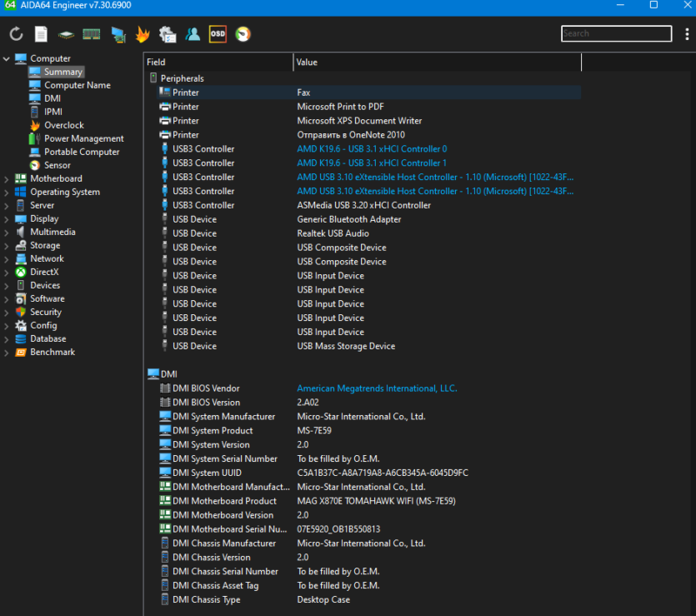Expand the Server tree node

(x=6, y=206)
